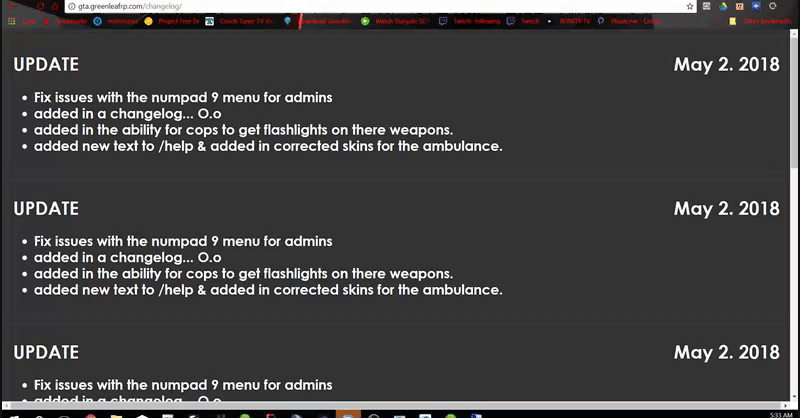Open the Bookmarks folder in bookmarks bar

coord(65,21)
